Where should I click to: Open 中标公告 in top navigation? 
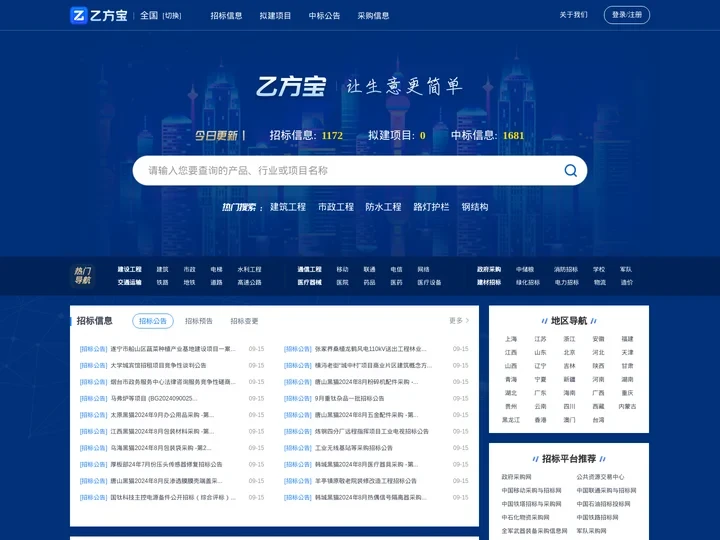pos(324,16)
